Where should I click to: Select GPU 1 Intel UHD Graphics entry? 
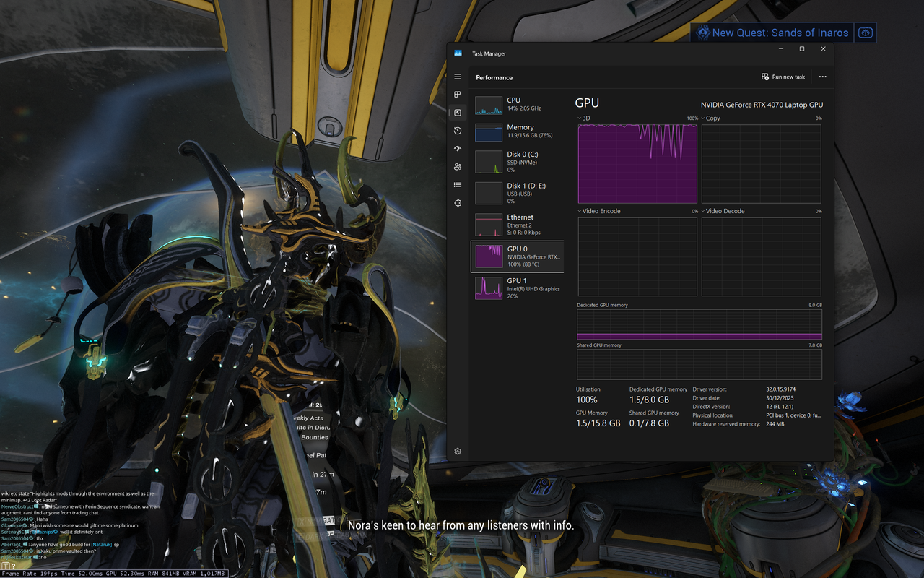click(517, 288)
